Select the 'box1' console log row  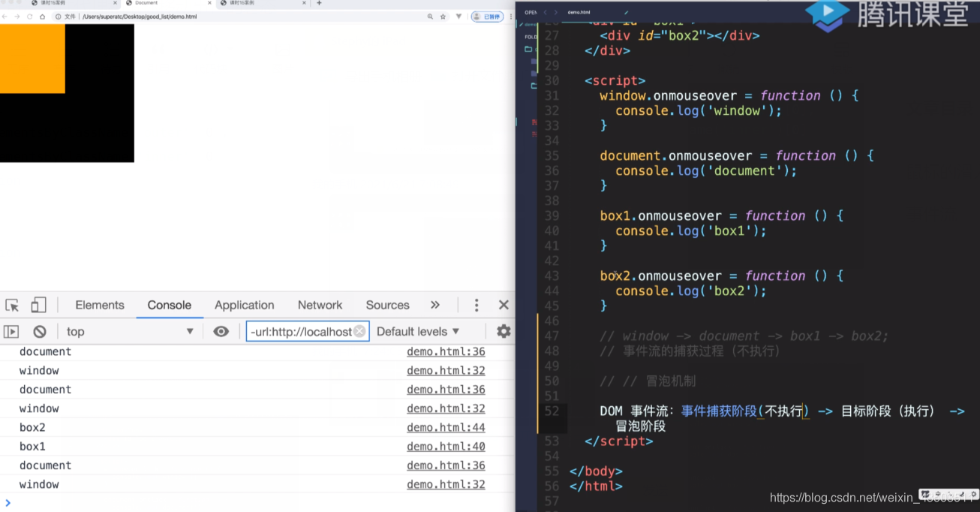point(257,446)
